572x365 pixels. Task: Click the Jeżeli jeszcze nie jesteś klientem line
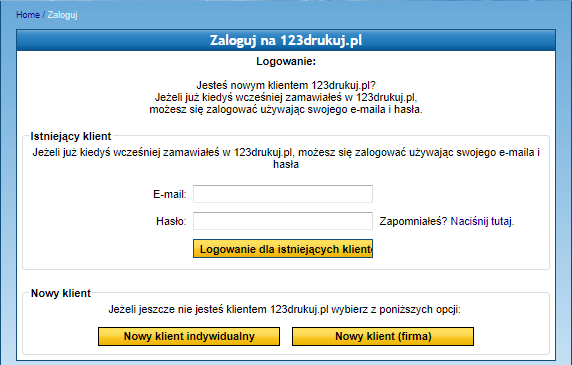(285, 310)
